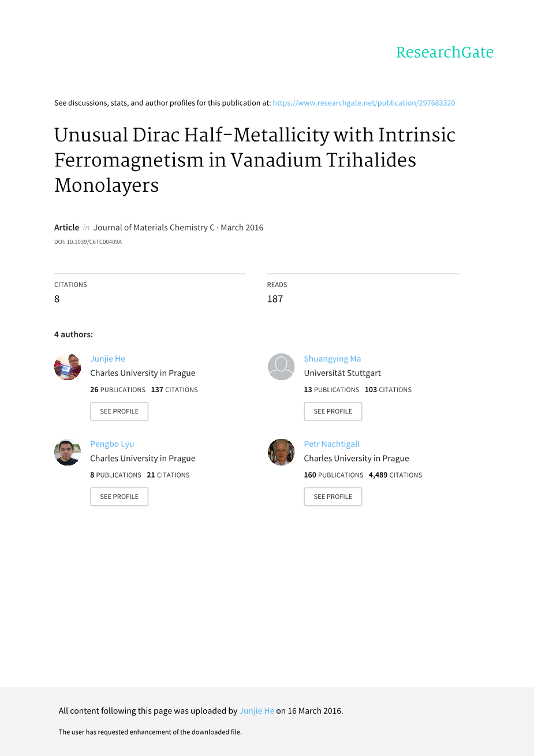Click the citations count number 8
The width and height of the screenshot is (534, 756).
pos(57,299)
